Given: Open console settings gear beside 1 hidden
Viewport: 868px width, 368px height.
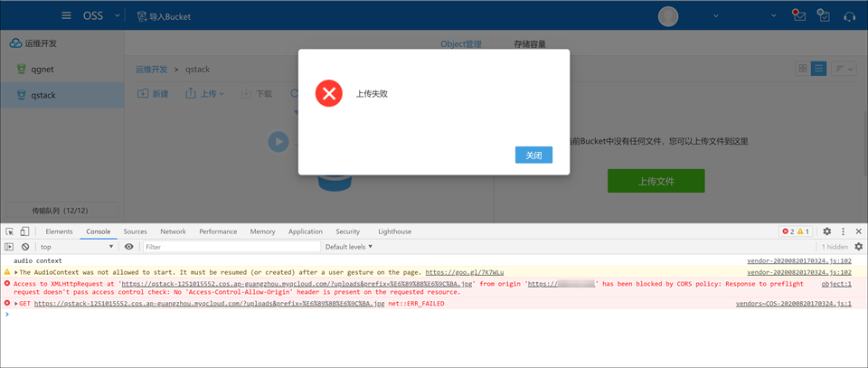Looking at the screenshot, I should point(859,247).
